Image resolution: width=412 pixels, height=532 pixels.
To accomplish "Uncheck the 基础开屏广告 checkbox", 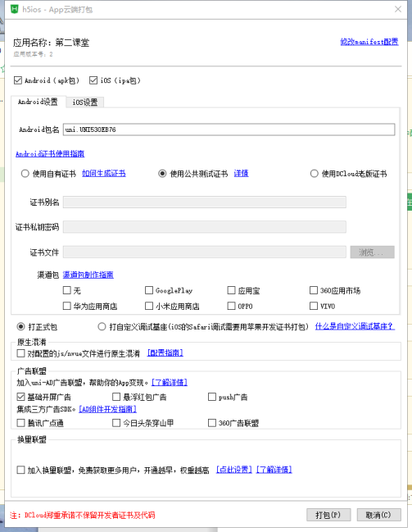I will coord(20,397).
